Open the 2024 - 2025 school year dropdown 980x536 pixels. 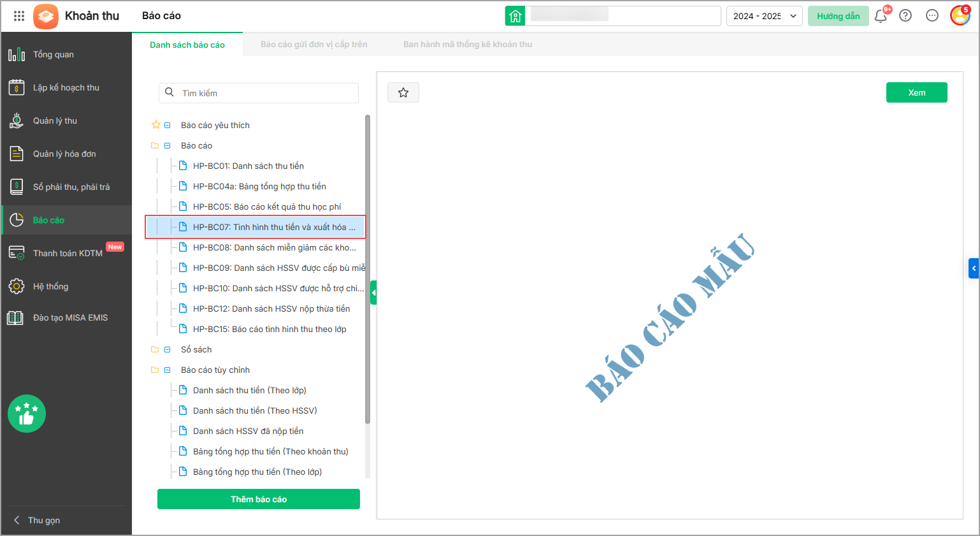pos(764,16)
